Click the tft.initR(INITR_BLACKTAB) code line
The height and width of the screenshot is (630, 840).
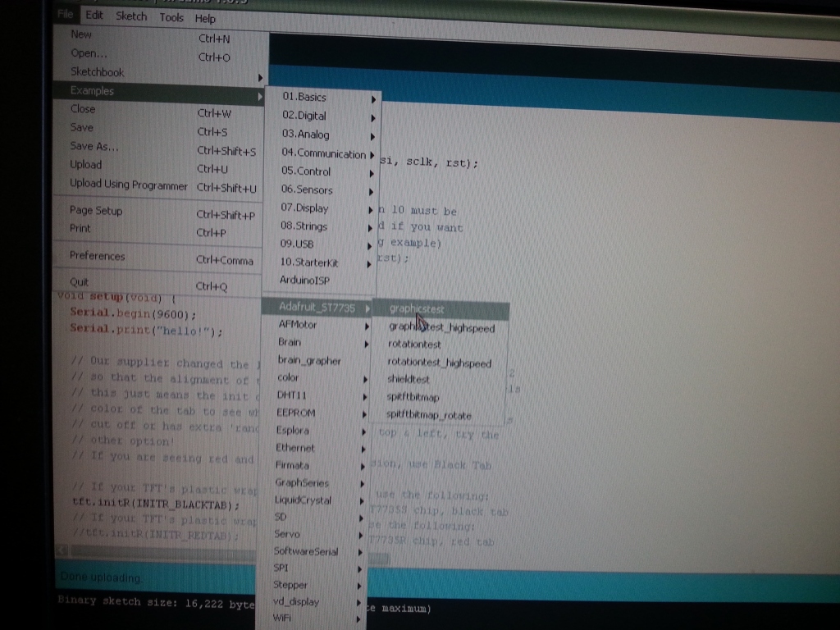coord(155,504)
